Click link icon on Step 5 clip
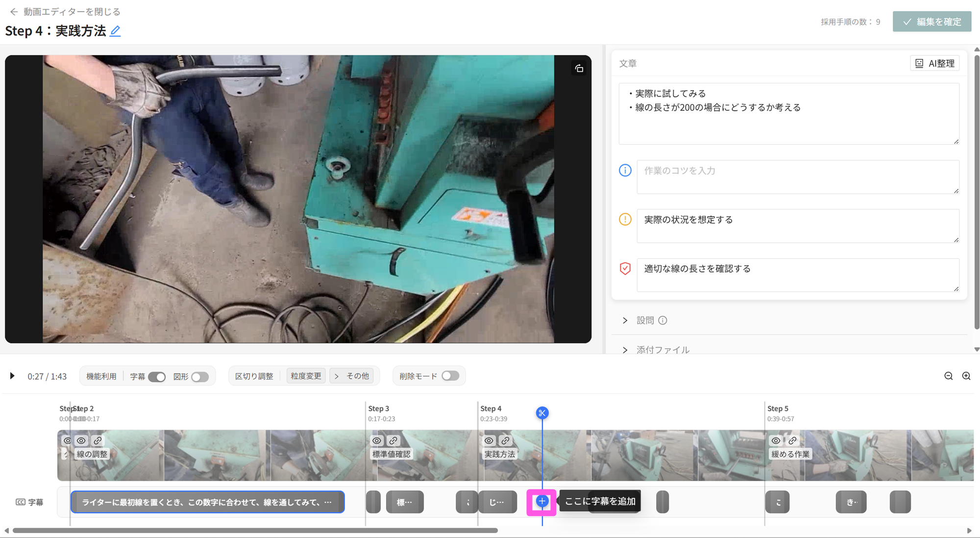The width and height of the screenshot is (980, 538). 792,440
